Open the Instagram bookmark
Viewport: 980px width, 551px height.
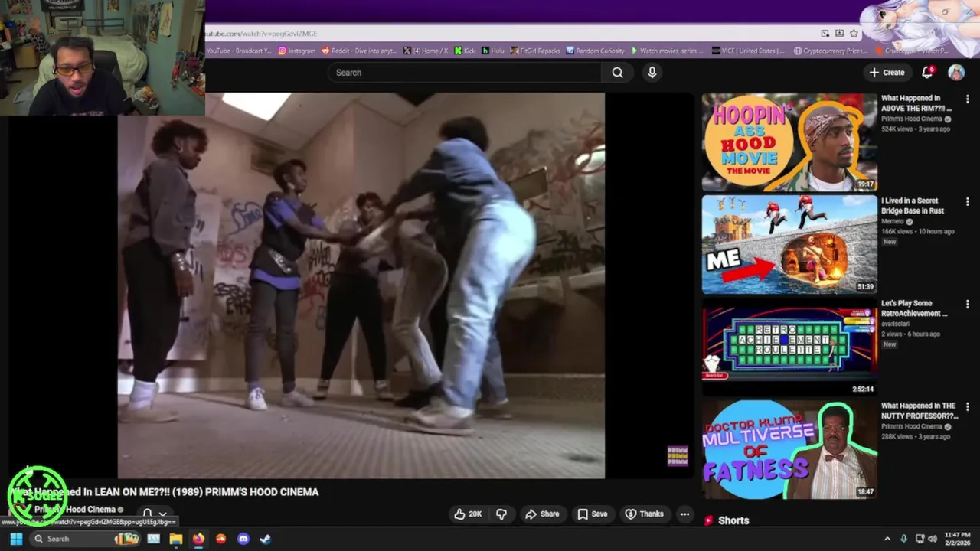pos(297,51)
